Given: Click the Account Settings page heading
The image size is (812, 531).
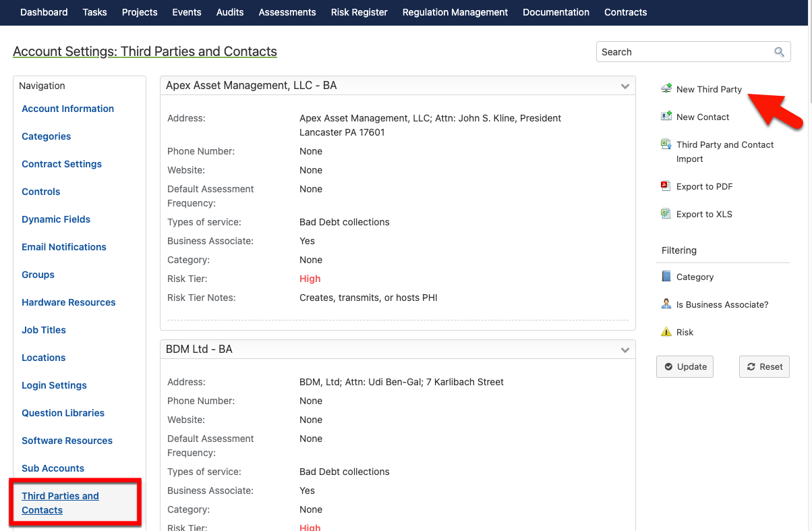Looking at the screenshot, I should tap(145, 51).
